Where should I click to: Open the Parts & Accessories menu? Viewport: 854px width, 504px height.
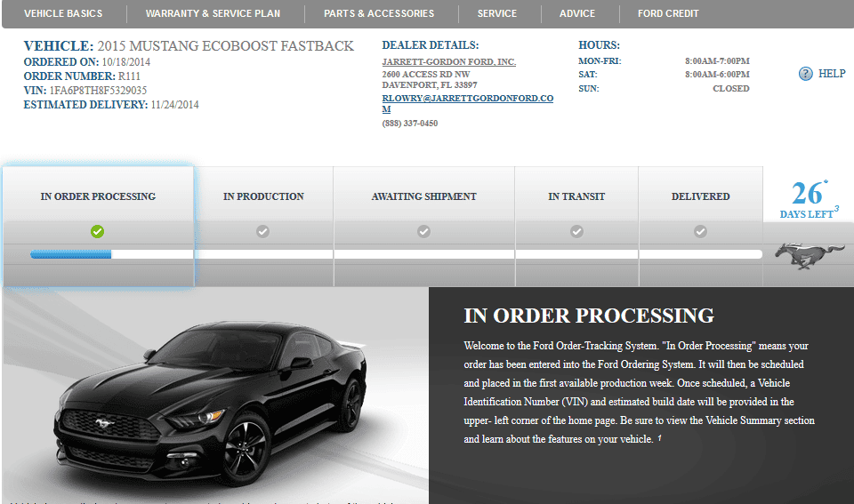[379, 13]
